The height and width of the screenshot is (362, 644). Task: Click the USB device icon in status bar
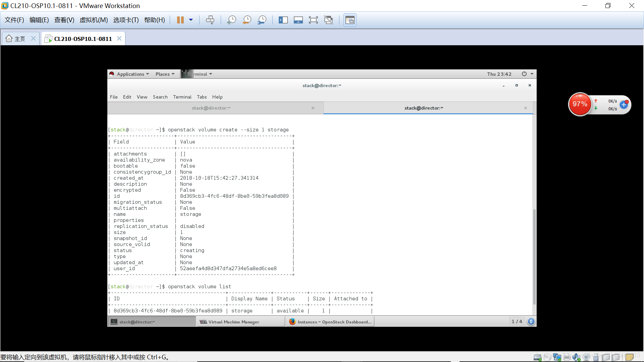point(596,357)
